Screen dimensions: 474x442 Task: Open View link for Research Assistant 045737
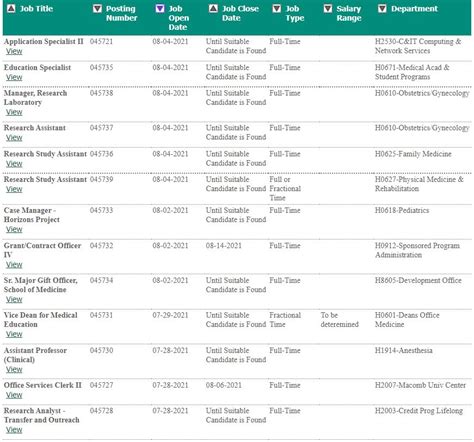(14, 138)
